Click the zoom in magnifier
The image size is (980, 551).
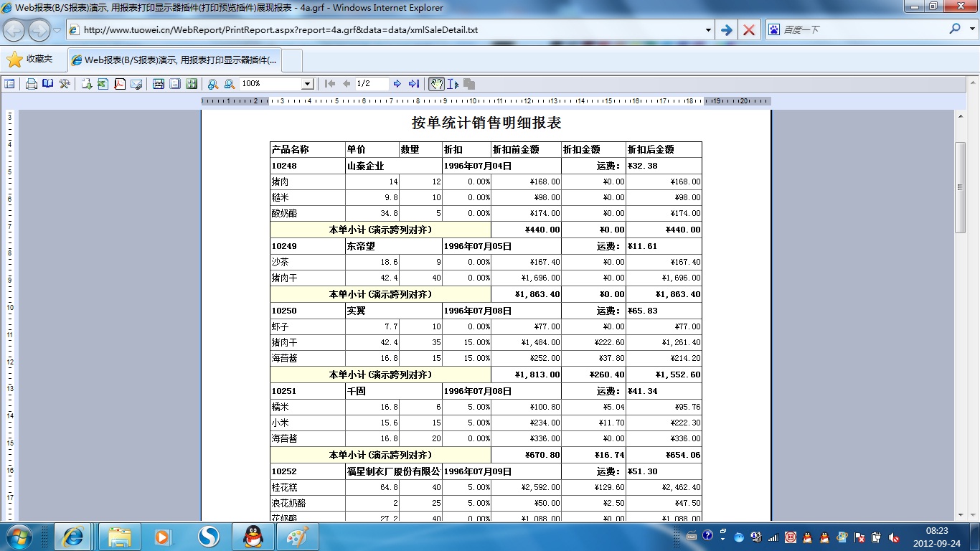[x=213, y=84]
